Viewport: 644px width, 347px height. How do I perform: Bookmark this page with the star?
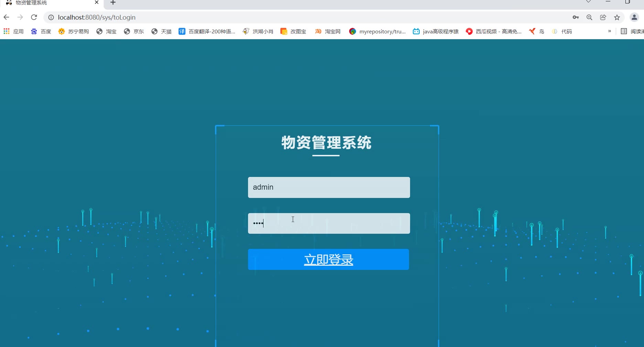coord(617,17)
